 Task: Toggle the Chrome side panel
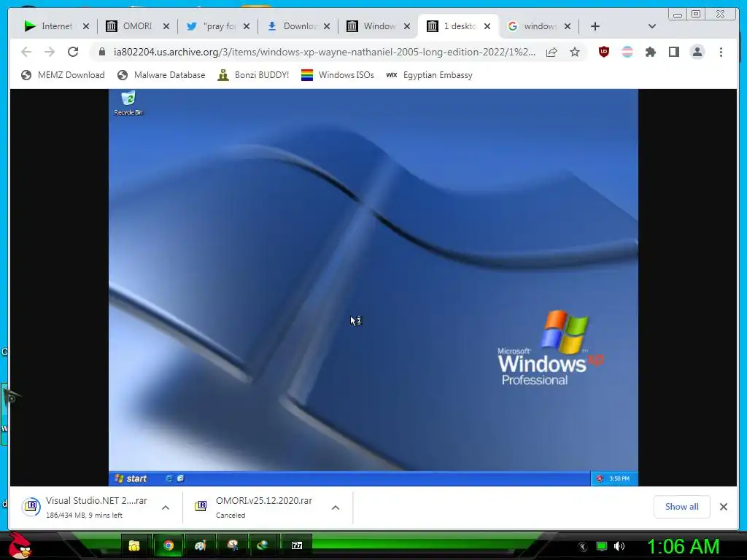[673, 52]
